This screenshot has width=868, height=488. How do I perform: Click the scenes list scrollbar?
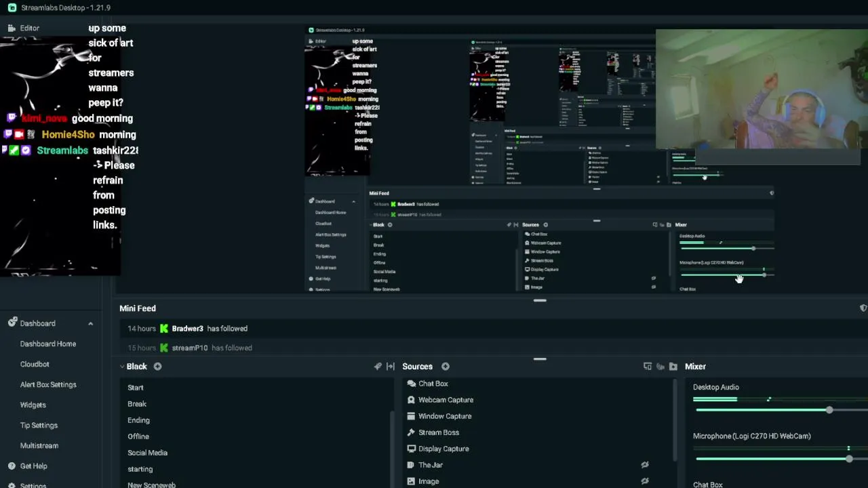392,447
